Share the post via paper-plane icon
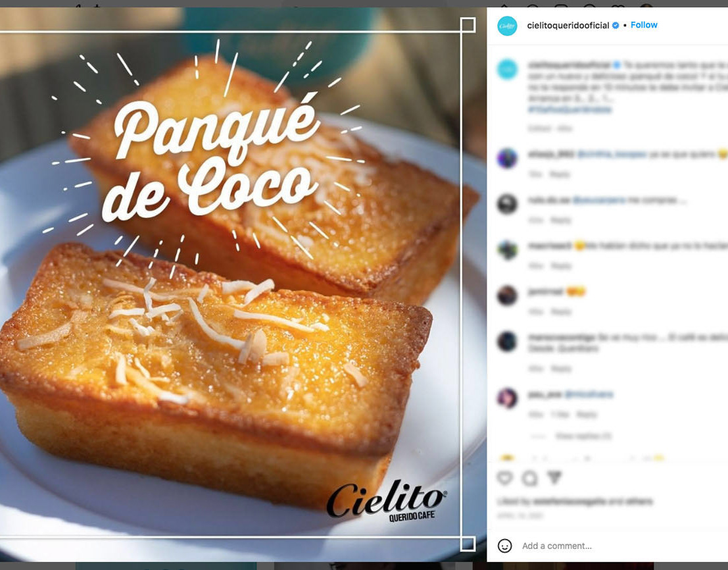This screenshot has width=728, height=570. pos(555,477)
